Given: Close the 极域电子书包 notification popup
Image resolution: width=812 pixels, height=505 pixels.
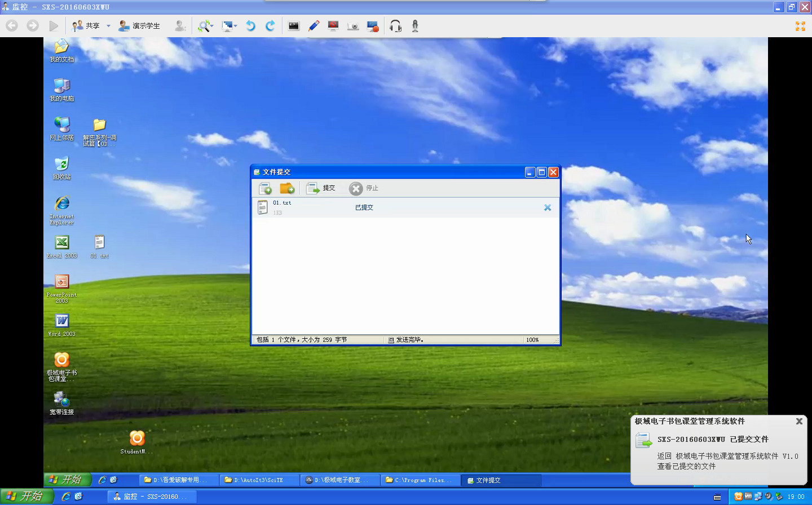Looking at the screenshot, I should [799, 421].
